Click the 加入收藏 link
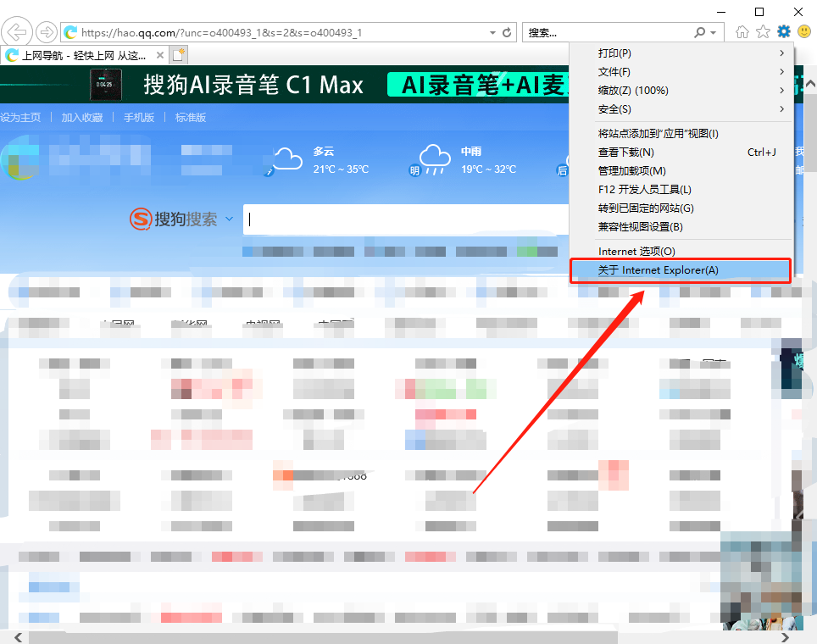The height and width of the screenshot is (644, 817). pos(82,118)
